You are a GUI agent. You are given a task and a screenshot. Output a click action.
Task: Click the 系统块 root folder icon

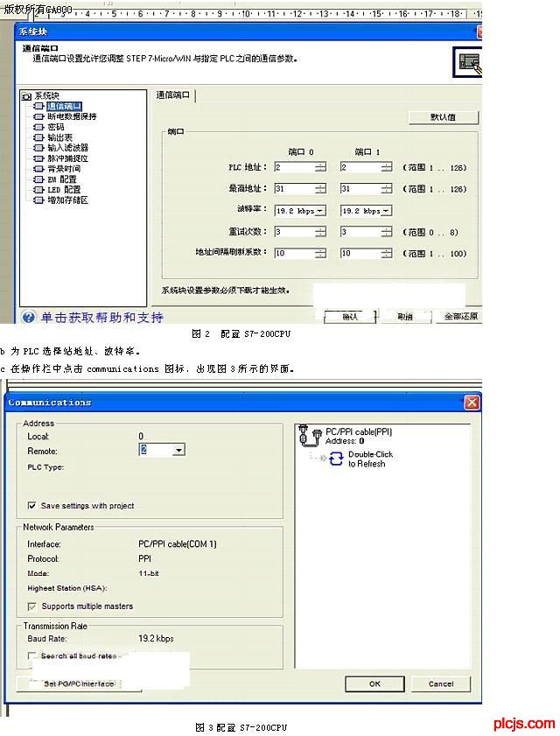pyautogui.click(x=26, y=96)
